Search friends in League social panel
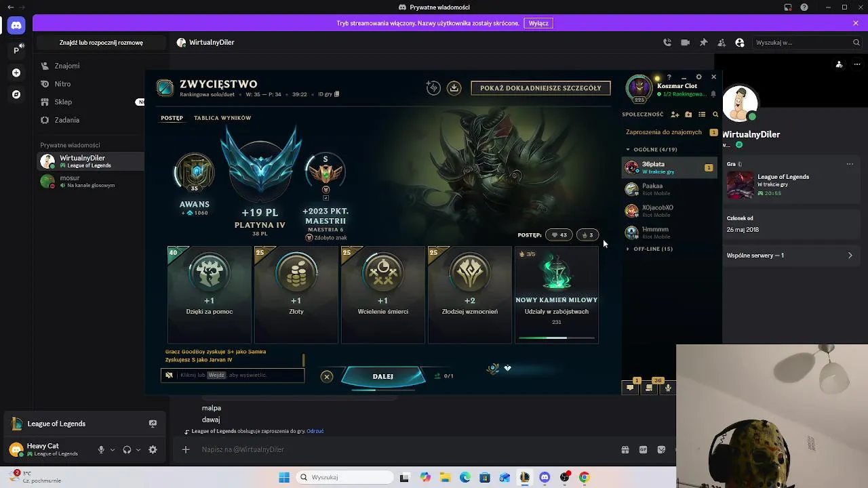Viewport: 868px width, 488px height. coord(715,115)
